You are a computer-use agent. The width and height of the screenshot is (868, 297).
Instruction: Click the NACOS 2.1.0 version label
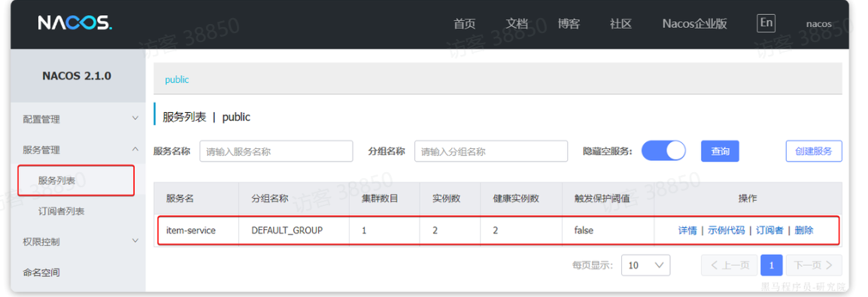point(77,76)
